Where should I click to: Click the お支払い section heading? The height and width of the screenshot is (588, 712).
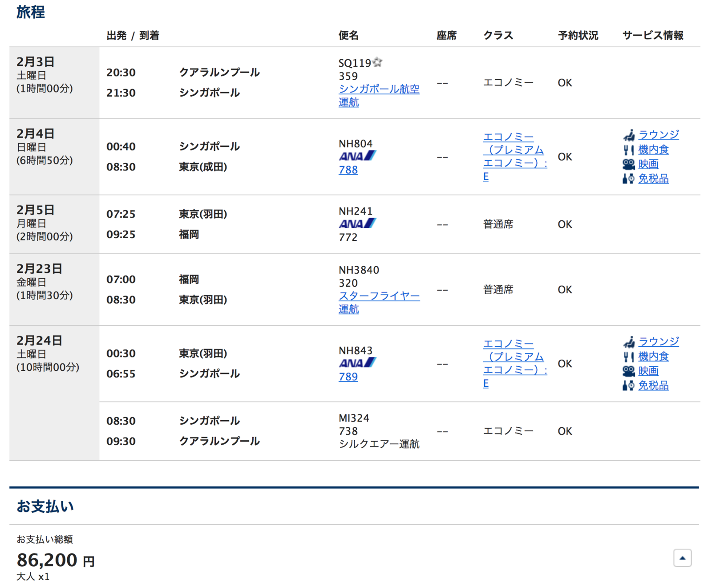pyautogui.click(x=45, y=507)
